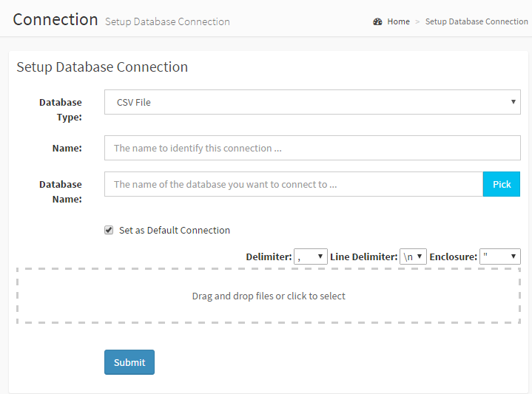
Task: Click the drag and drop file upload area
Action: tap(269, 296)
